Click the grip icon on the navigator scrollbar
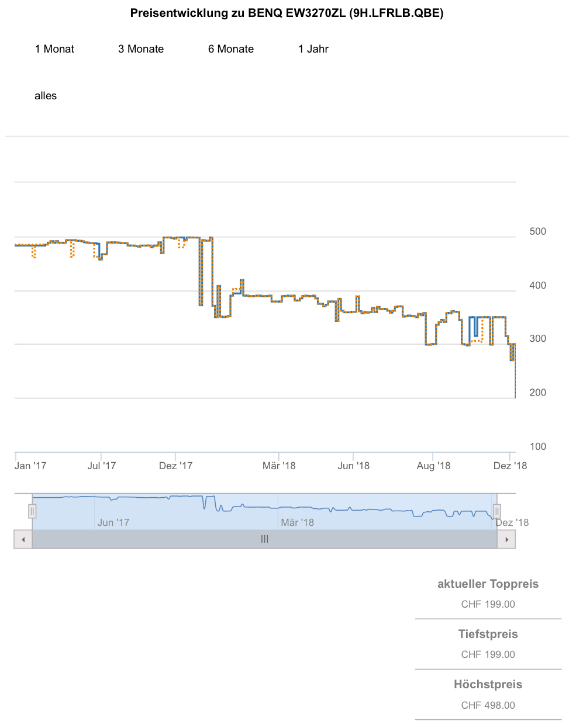Image resolution: width=576 pixels, height=728 pixels. 264,539
